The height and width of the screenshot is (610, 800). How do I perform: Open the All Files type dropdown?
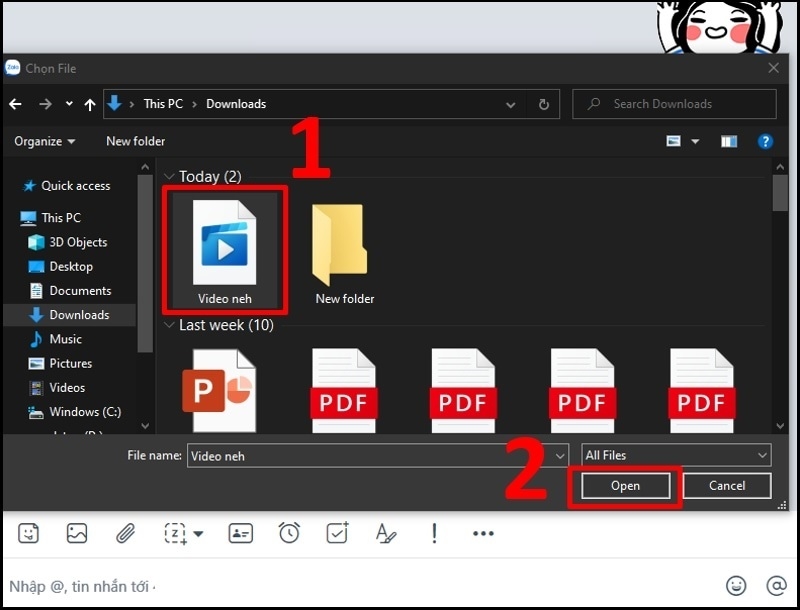(x=677, y=455)
